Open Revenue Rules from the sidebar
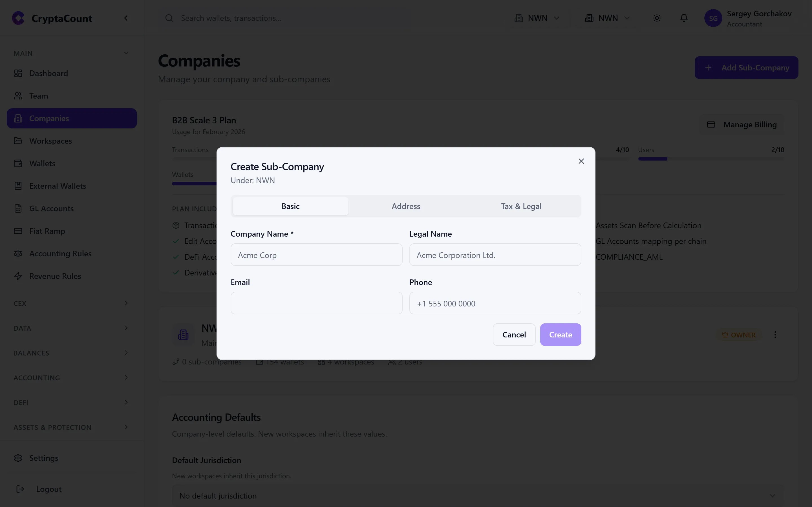 pyautogui.click(x=55, y=276)
